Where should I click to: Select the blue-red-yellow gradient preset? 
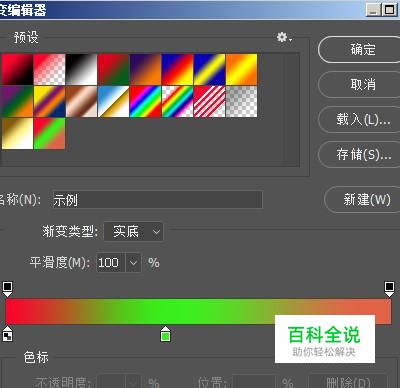tap(178, 70)
